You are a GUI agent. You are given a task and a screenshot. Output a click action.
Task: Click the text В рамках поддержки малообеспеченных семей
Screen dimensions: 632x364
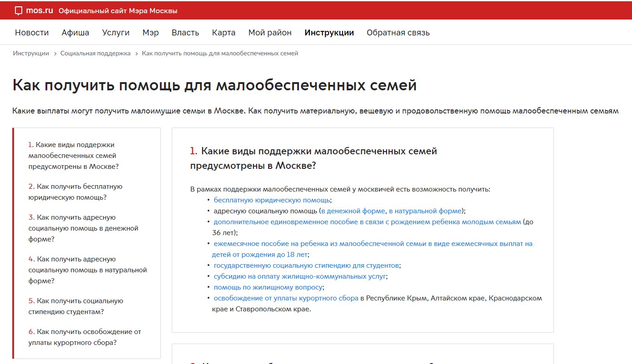click(x=340, y=189)
